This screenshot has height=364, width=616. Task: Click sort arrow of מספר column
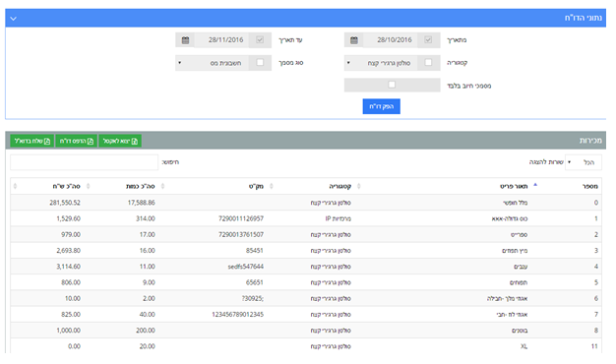[x=535, y=185]
